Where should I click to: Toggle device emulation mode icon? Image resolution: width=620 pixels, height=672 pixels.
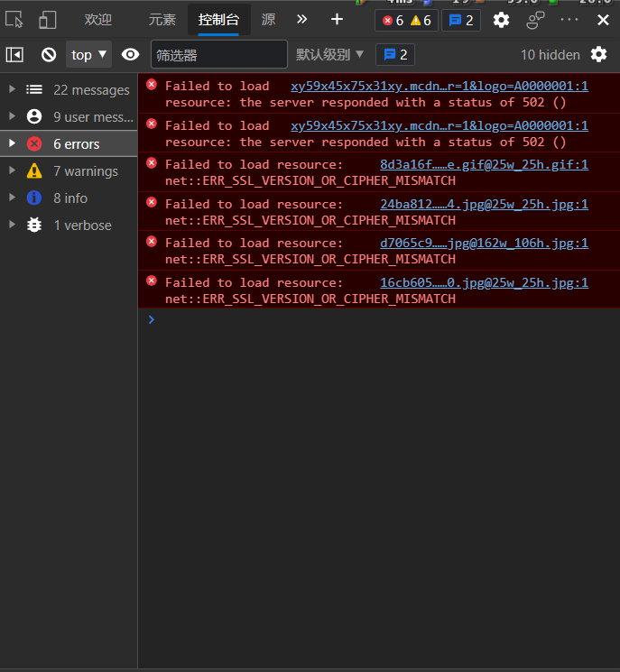click(x=47, y=20)
